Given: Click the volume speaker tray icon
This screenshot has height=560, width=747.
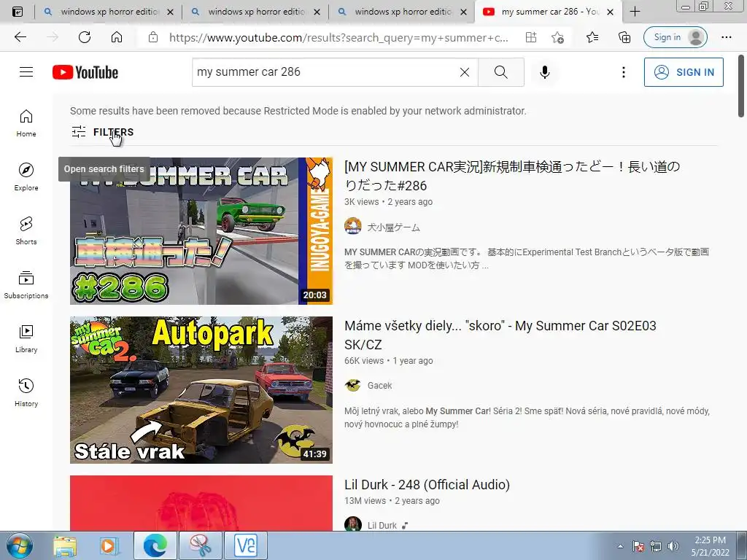Looking at the screenshot, I should pos(673,546).
